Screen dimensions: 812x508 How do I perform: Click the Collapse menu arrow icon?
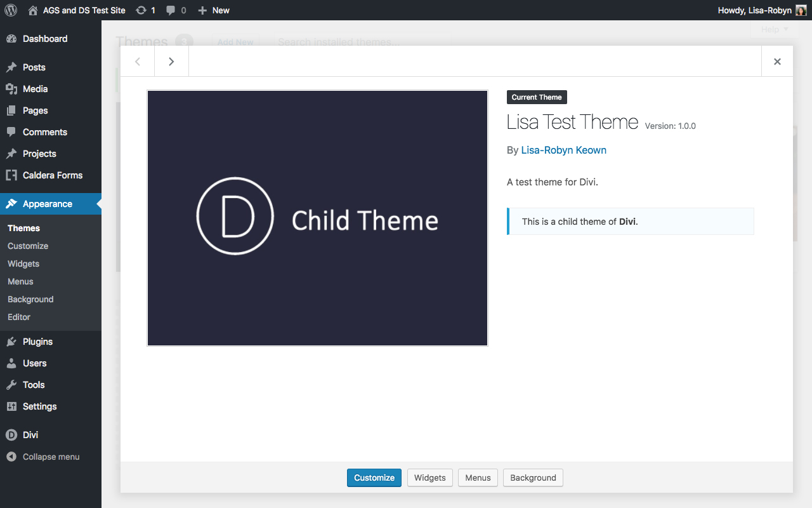coord(11,457)
